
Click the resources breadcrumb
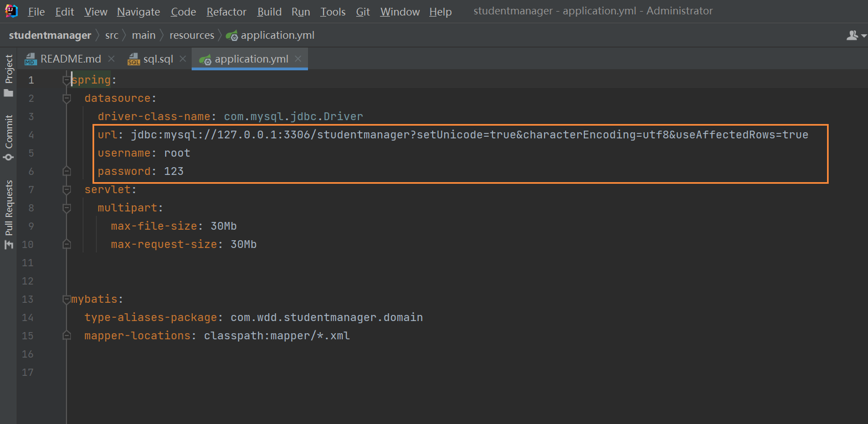(x=192, y=35)
